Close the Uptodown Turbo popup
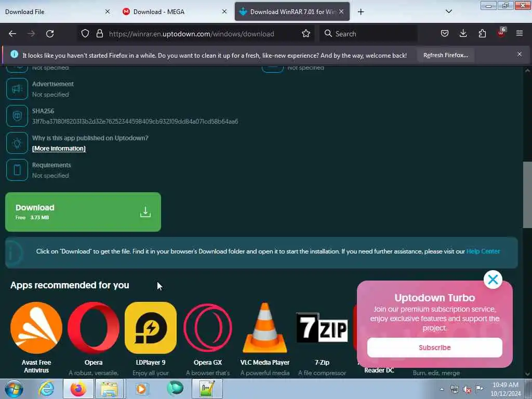The image size is (532, 399). 493,280
